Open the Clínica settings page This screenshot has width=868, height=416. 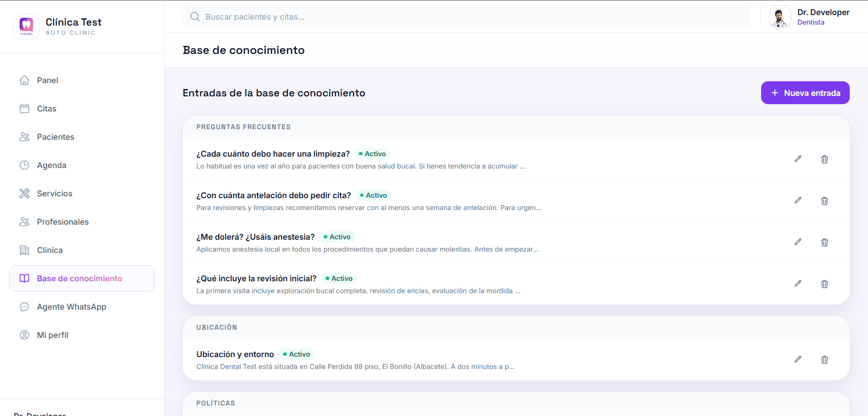82,250
